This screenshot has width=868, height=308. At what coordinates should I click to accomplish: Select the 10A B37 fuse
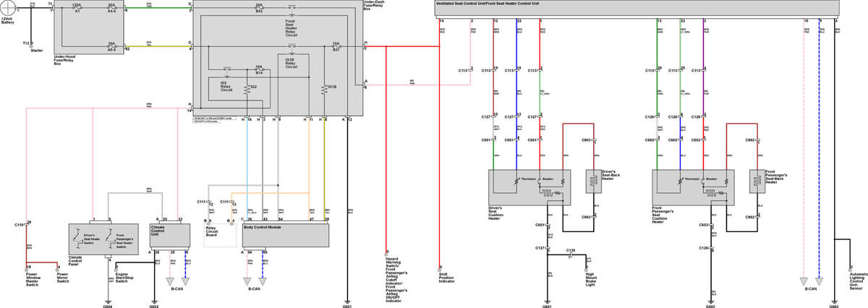[336, 46]
